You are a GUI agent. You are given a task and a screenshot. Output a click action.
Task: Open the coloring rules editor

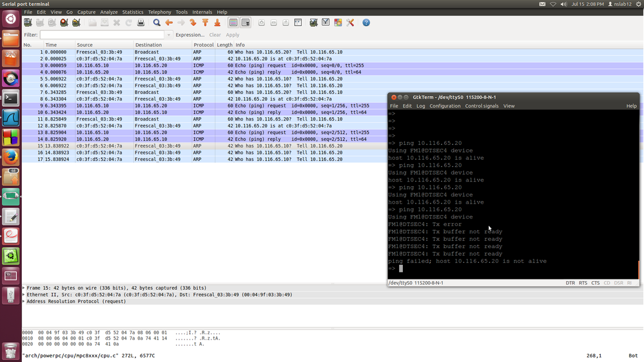[338, 23]
